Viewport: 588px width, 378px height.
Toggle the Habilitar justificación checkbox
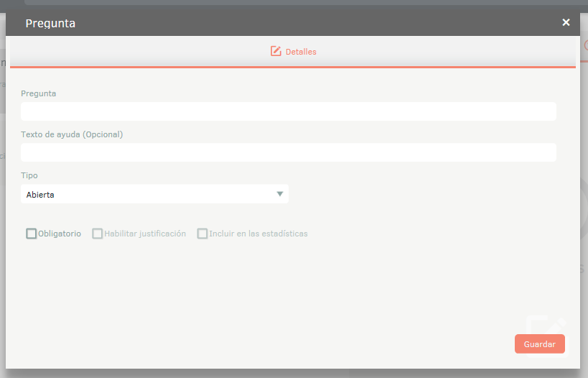tap(97, 234)
